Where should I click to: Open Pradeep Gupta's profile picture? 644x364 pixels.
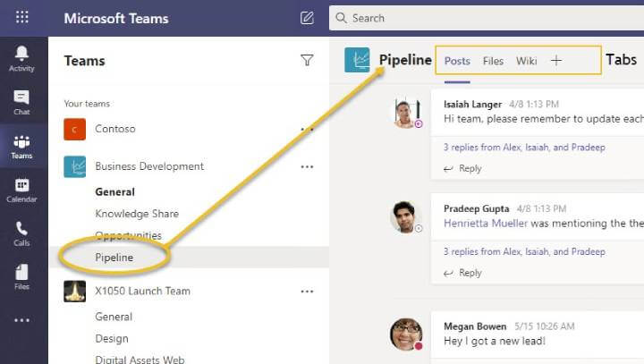pyautogui.click(x=406, y=217)
